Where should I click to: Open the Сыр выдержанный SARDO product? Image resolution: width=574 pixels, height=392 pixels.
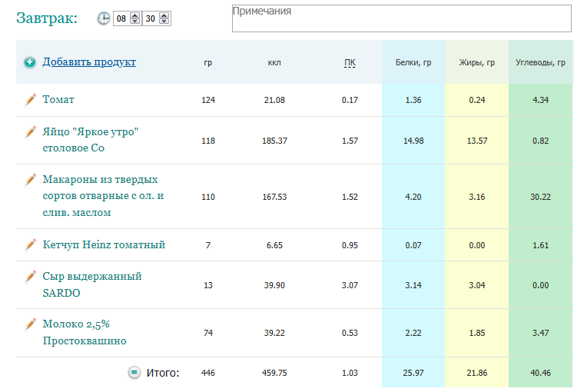[x=92, y=284]
